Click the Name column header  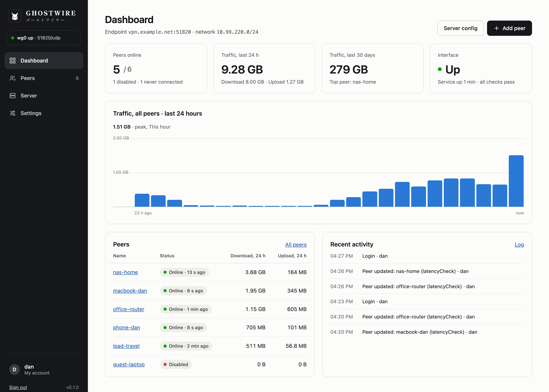click(119, 256)
